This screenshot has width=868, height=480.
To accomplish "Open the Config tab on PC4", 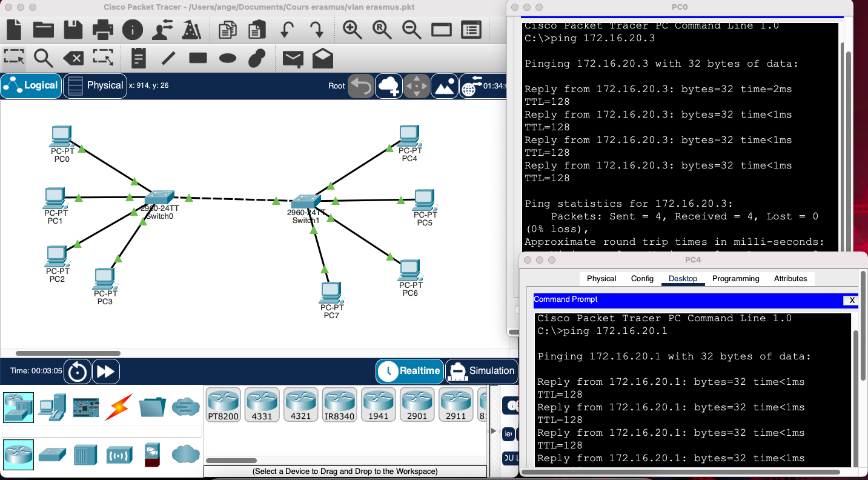I will [641, 279].
